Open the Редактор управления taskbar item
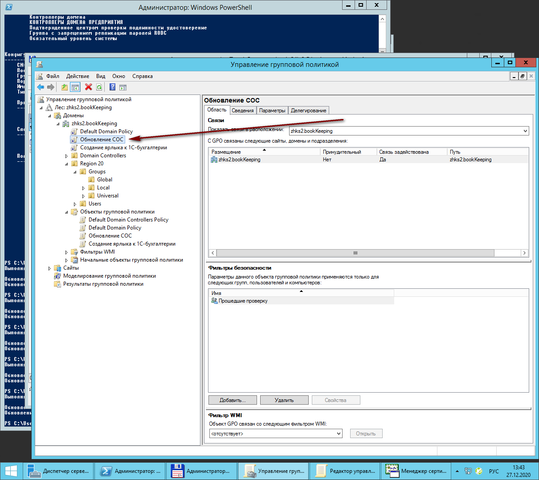Screen dimensions: 539x480 pyautogui.click(x=345, y=471)
